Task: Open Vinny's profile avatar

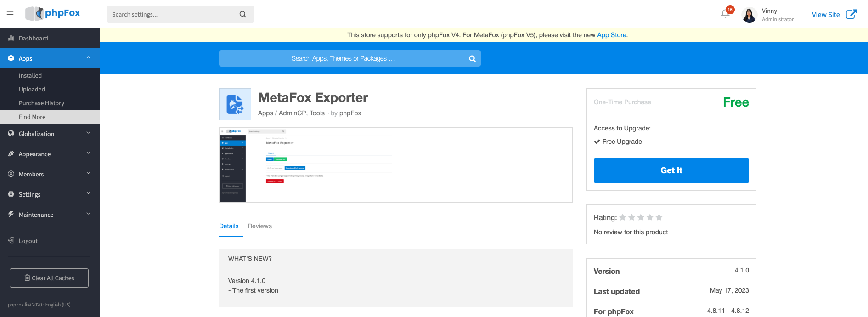Action: pos(750,15)
